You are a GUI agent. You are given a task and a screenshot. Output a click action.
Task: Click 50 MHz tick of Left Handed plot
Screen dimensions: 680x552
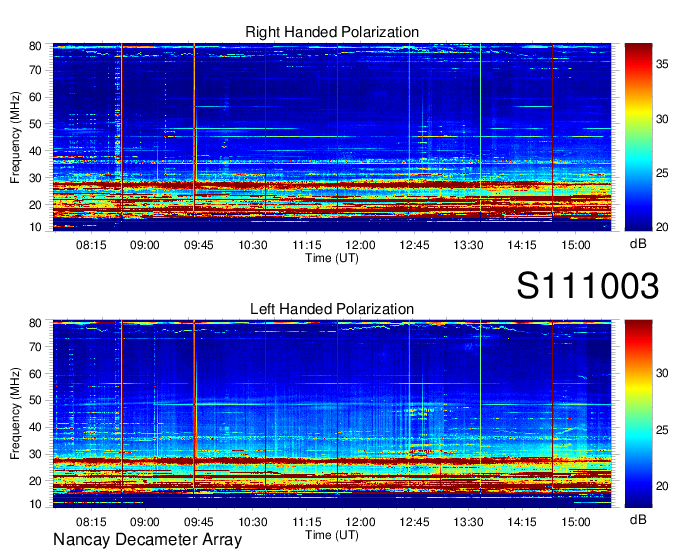click(35, 400)
